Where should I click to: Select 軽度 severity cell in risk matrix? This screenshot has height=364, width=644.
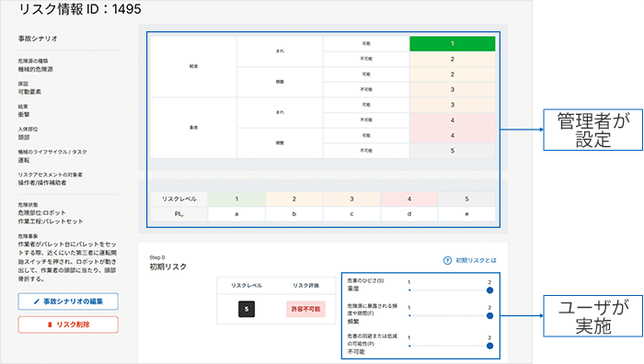coord(193,66)
